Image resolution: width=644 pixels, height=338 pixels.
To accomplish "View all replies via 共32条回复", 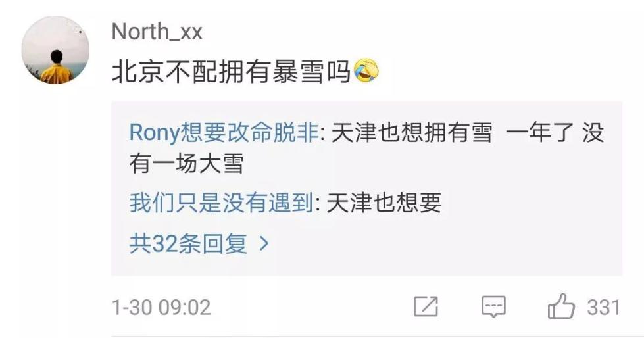I will tap(189, 243).
